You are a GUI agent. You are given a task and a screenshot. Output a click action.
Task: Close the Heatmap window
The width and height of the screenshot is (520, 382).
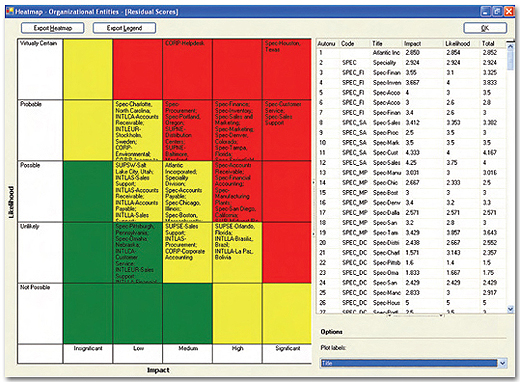pyautogui.click(x=509, y=12)
